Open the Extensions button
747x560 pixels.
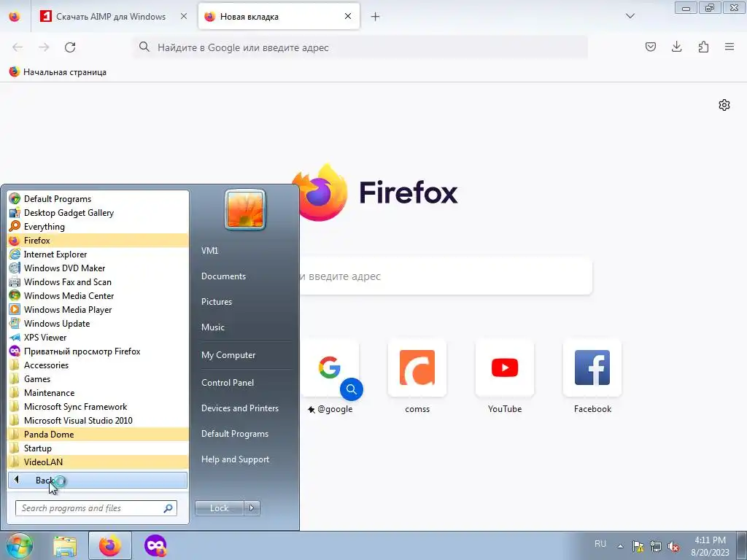[703, 47]
